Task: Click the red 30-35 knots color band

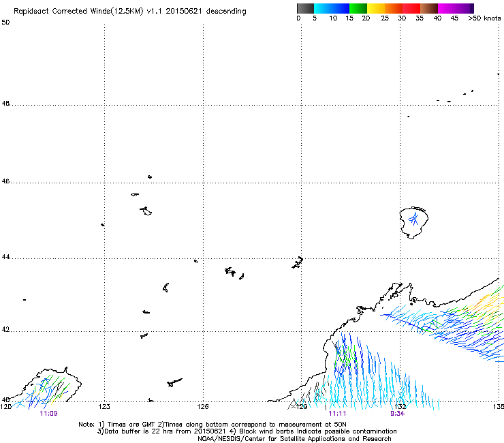Action: click(411, 8)
